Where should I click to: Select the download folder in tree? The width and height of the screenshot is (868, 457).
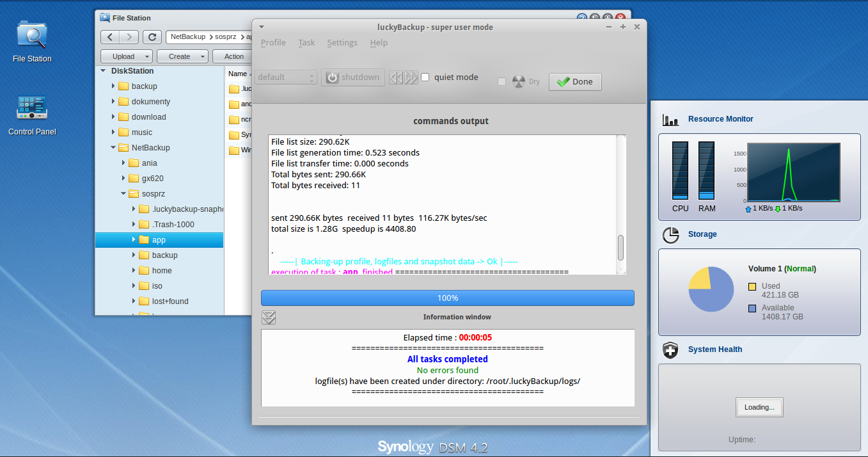pos(148,117)
